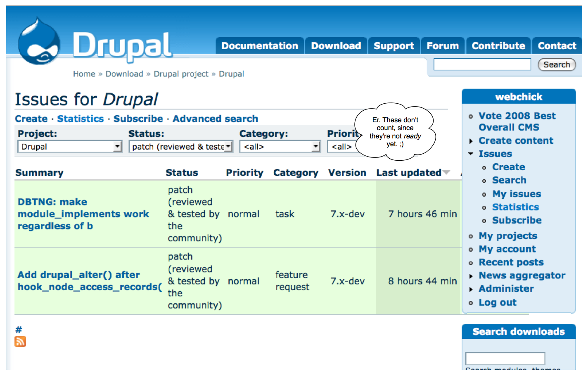
Task: Click Vote 2008 Best Overall CMS
Action: [x=517, y=121]
